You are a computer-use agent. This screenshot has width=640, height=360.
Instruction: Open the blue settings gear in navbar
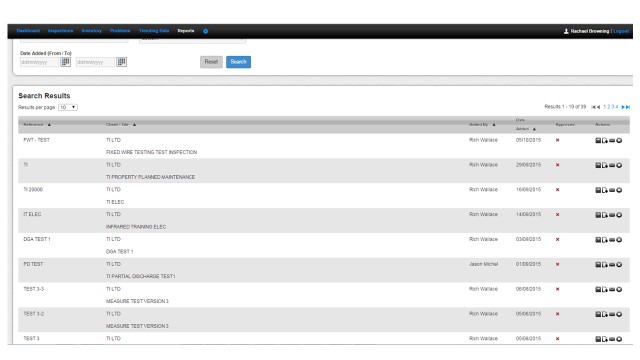click(206, 31)
